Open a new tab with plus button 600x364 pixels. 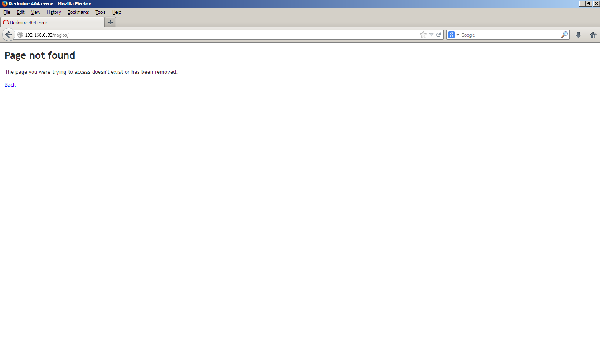click(x=110, y=22)
